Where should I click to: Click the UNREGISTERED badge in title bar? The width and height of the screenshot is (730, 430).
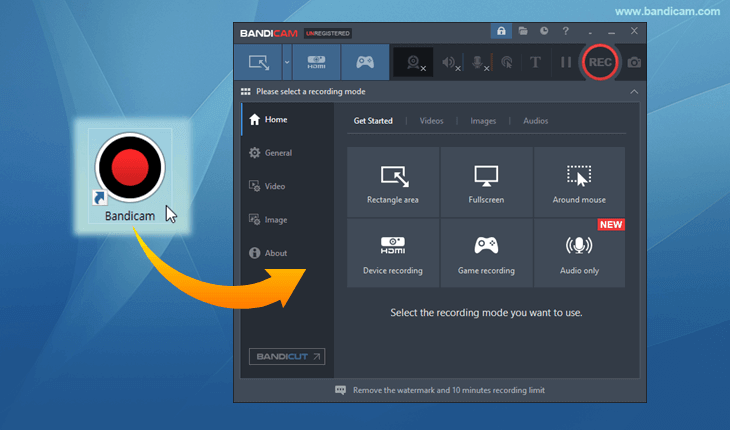pyautogui.click(x=328, y=34)
